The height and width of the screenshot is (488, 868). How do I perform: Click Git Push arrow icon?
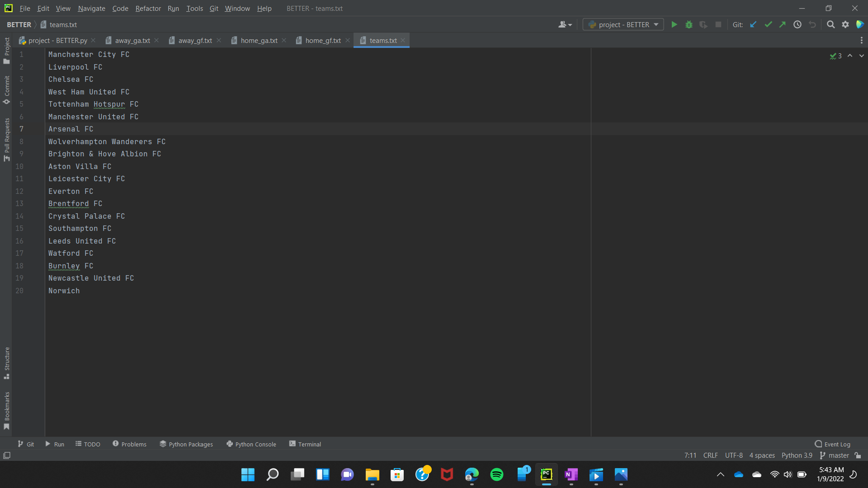click(x=783, y=24)
